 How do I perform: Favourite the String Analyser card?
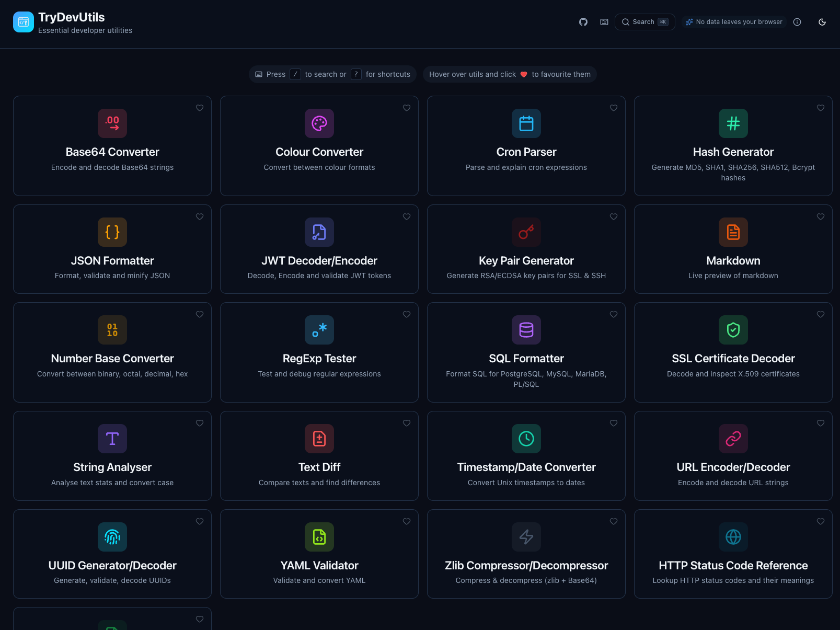point(200,423)
